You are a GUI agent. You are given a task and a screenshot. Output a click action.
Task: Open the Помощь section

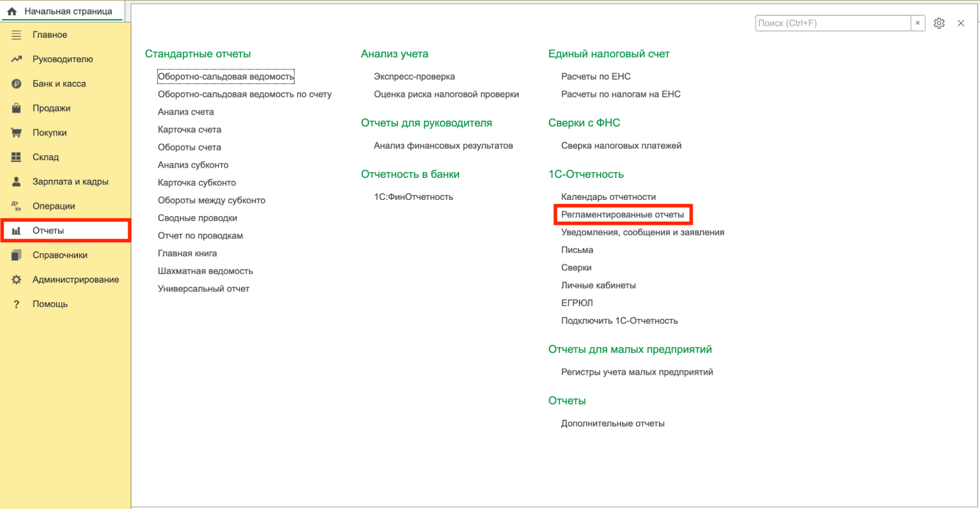tap(50, 304)
